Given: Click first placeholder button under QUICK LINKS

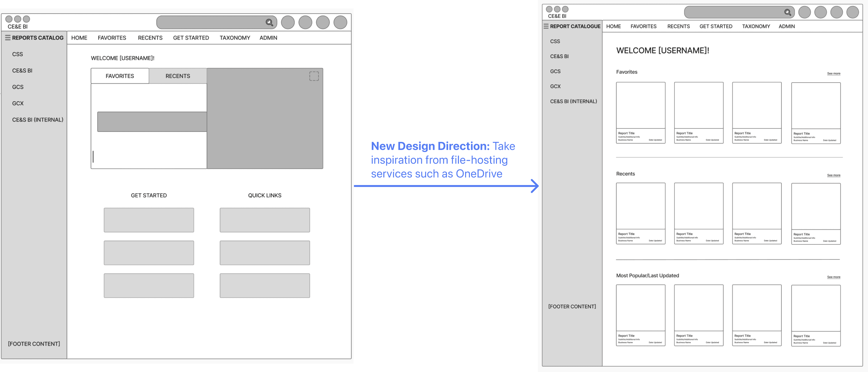Looking at the screenshot, I should [265, 220].
